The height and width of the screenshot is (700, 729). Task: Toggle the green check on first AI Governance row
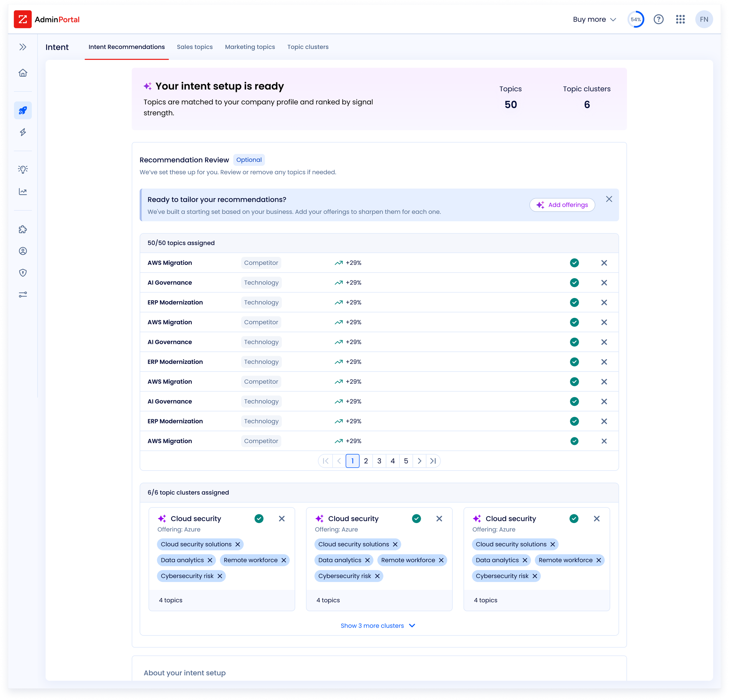click(x=574, y=283)
